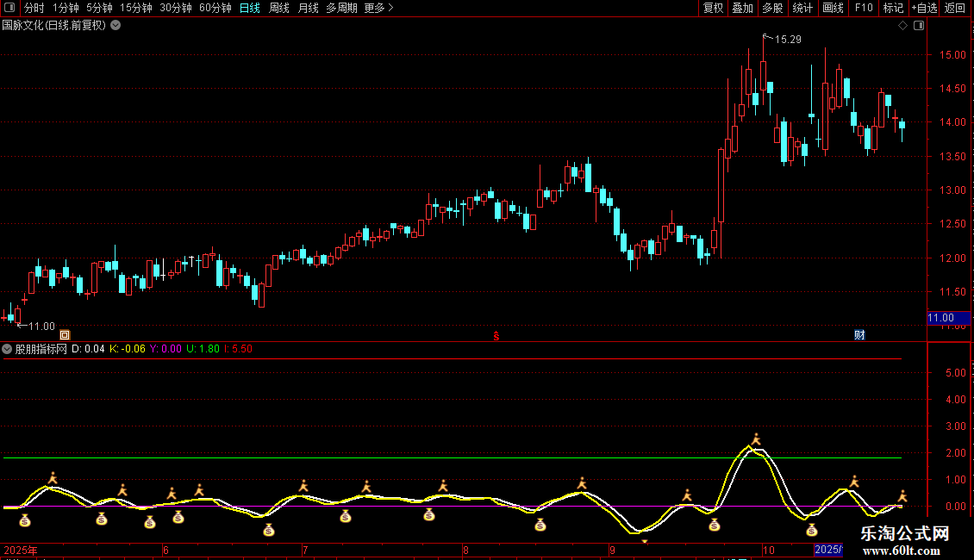Click the small orange triangle on time axis

tap(645, 541)
